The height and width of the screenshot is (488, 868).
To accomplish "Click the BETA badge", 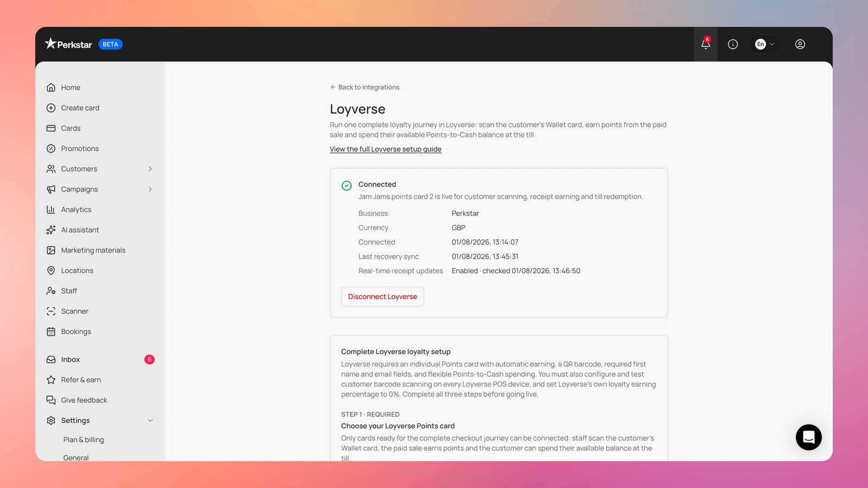I will 111,44.
